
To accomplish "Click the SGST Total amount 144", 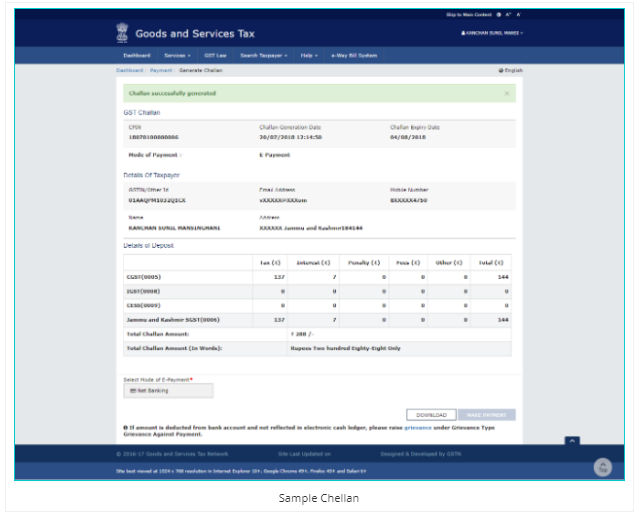I will [x=503, y=320].
